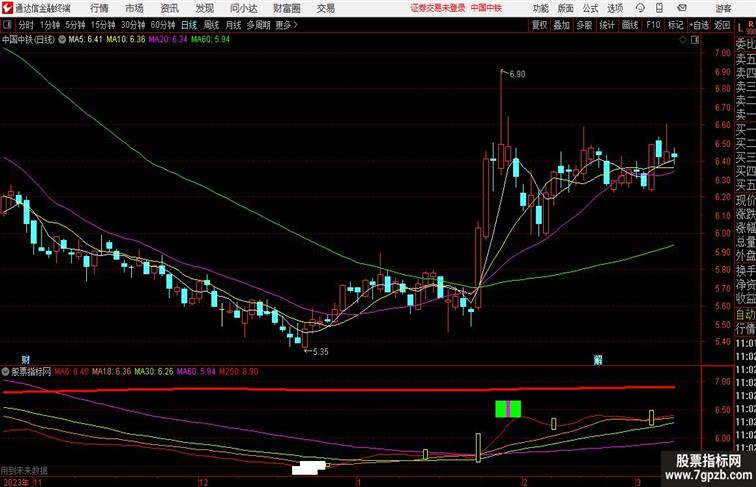Switch to 1分钟 period tab

point(50,25)
